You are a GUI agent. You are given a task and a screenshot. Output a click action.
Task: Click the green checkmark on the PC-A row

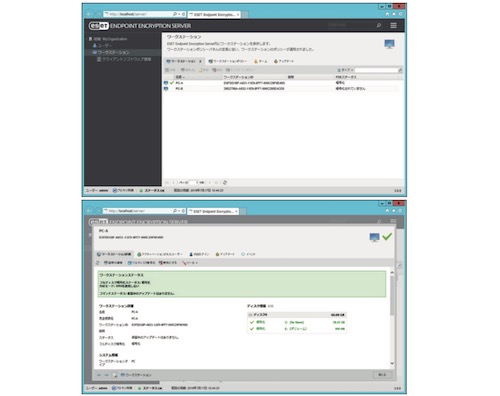point(172,82)
